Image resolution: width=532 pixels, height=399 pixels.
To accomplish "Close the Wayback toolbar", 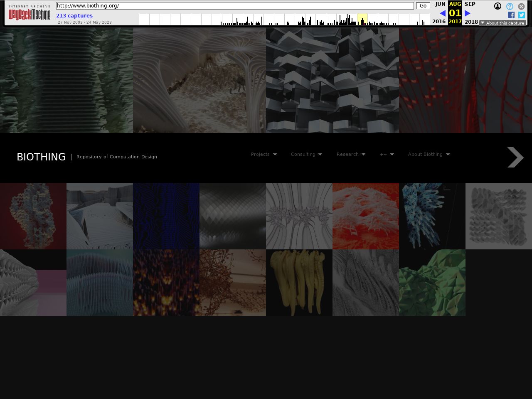I will [521, 6].
